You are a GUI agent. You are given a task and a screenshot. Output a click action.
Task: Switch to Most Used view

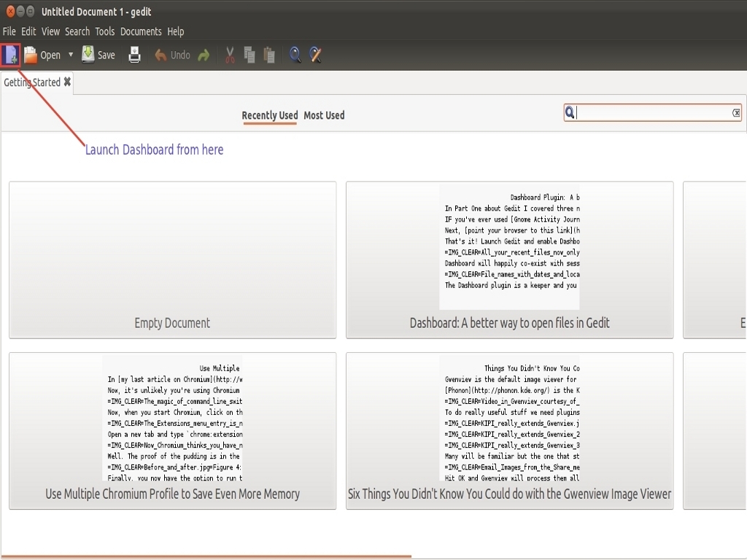pyautogui.click(x=324, y=115)
